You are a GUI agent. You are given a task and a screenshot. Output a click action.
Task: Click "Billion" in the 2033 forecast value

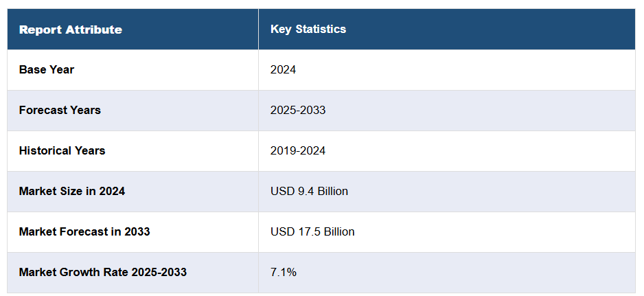point(337,231)
